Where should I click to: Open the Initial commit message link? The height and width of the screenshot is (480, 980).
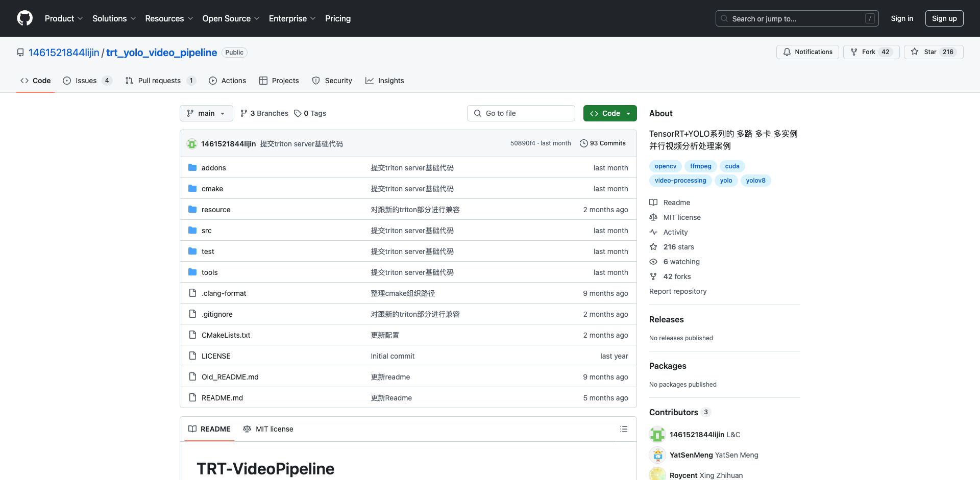[393, 356]
